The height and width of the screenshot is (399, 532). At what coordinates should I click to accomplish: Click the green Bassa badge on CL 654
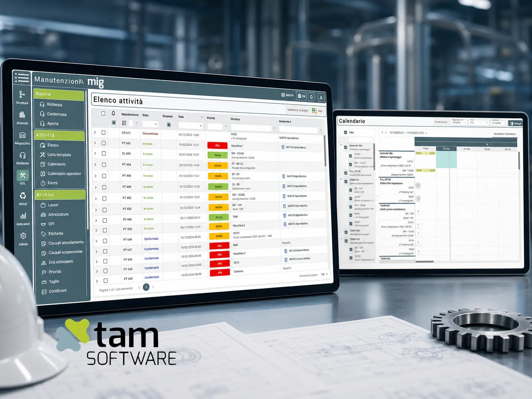tap(218, 155)
